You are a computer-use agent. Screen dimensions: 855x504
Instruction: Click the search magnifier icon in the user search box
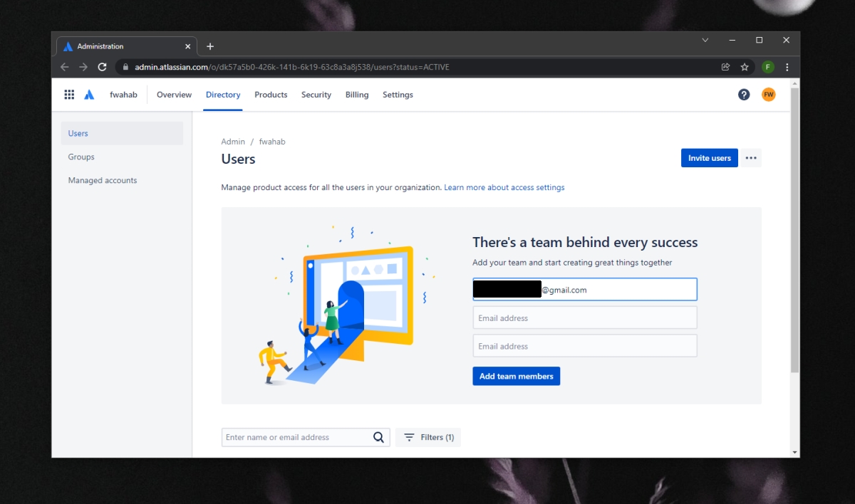[378, 438]
